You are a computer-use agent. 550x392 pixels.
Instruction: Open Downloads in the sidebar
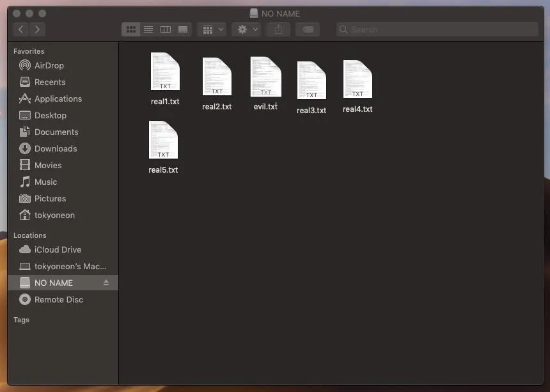[x=63, y=148]
